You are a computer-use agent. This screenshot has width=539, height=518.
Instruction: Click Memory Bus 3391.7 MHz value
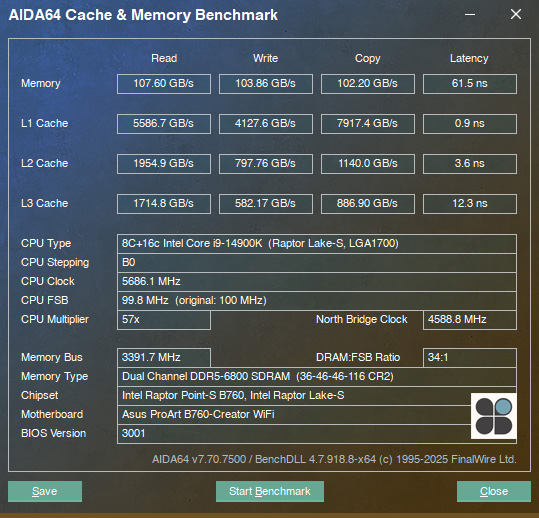[164, 358]
